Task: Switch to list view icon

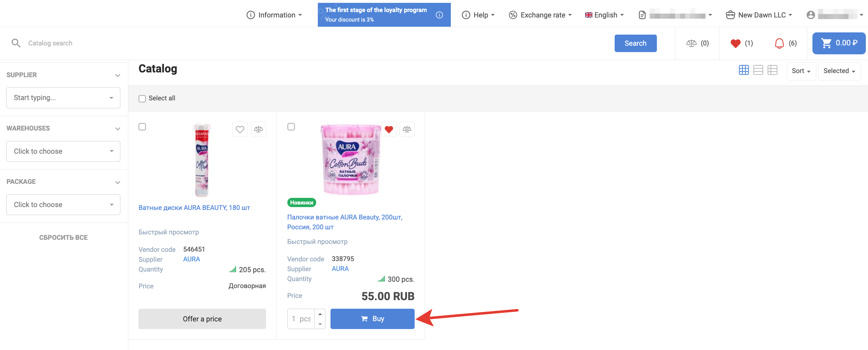Action: click(758, 70)
